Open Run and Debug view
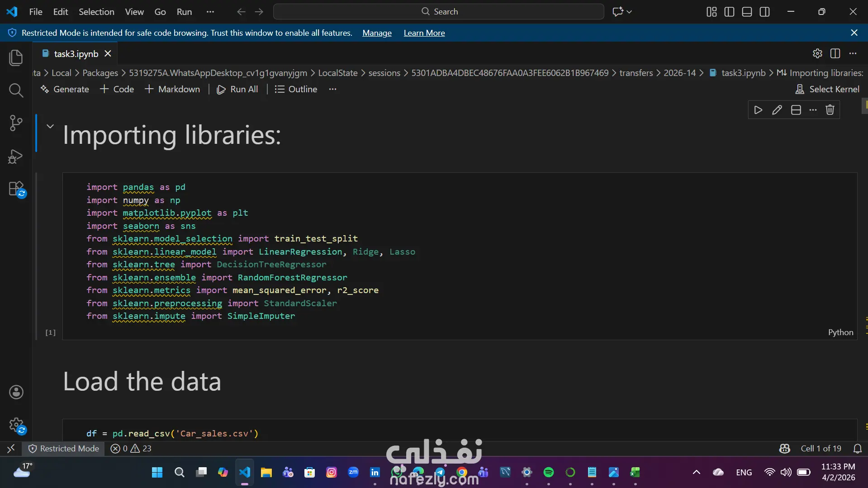 [x=16, y=156]
